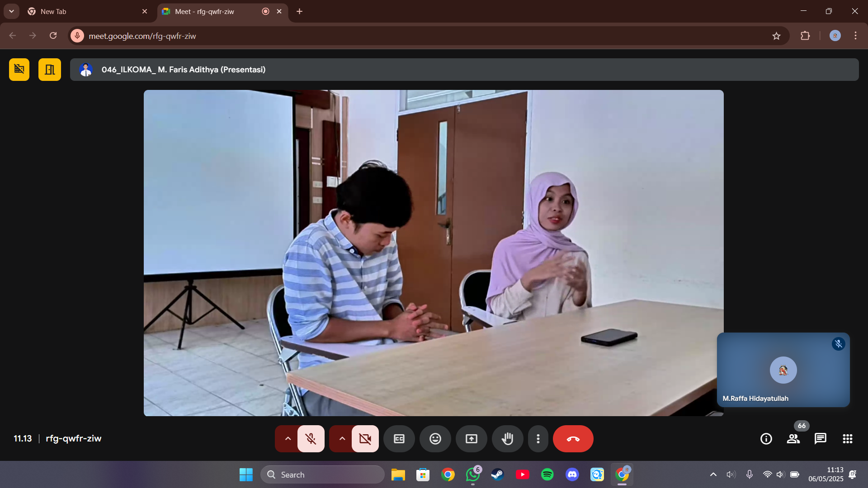Click the raise hand icon
Screen dimensions: 868x488
click(507, 439)
